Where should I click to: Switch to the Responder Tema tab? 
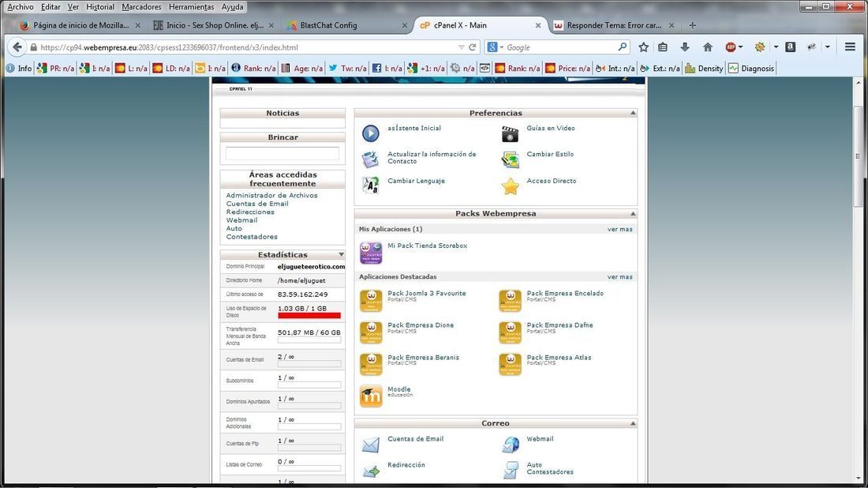pyautogui.click(x=613, y=25)
